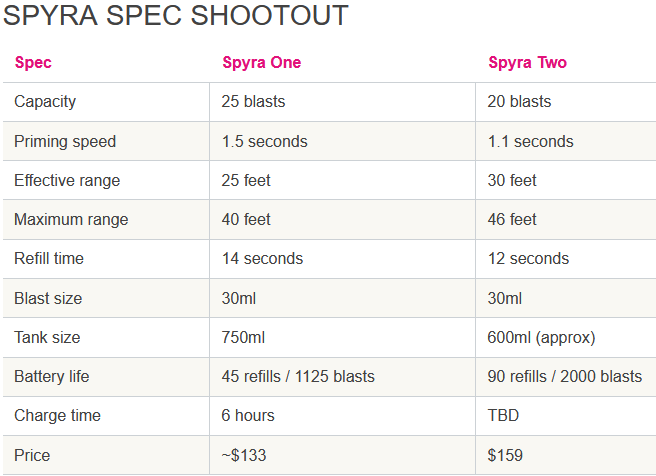Click the 1.1 seconds cell
656x476 pixels.
[x=530, y=141]
